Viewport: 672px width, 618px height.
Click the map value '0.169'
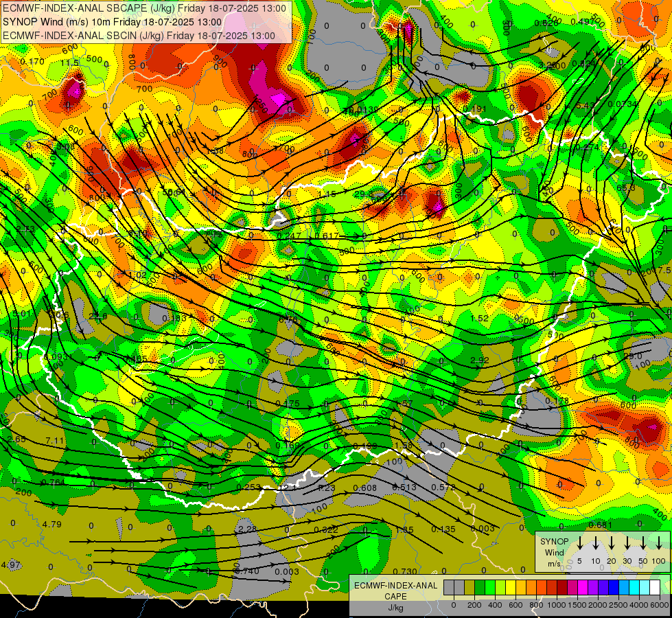(288, 445)
